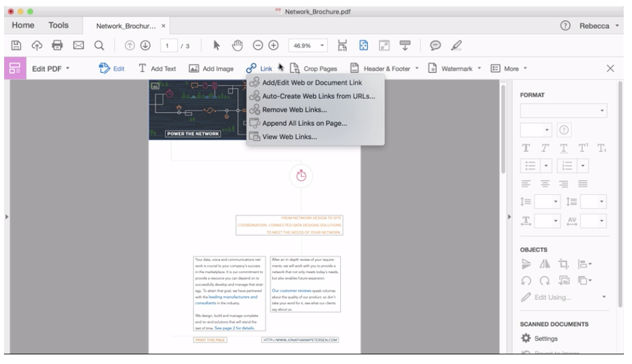
Task: Select the Hand pan tool
Action: pyautogui.click(x=238, y=46)
